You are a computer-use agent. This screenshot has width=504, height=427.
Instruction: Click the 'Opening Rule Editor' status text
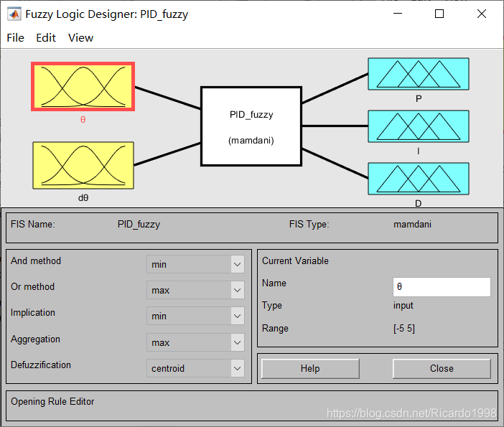[52, 402]
